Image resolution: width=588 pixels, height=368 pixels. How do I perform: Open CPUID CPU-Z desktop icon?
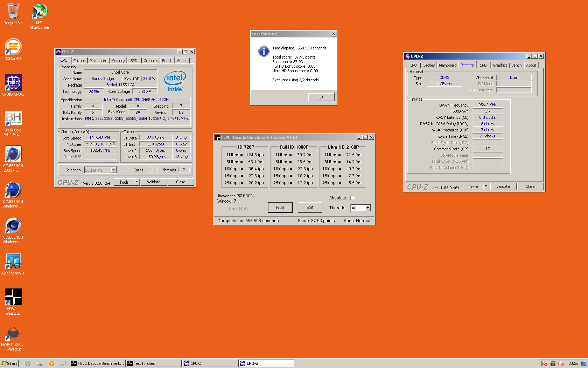click(13, 85)
